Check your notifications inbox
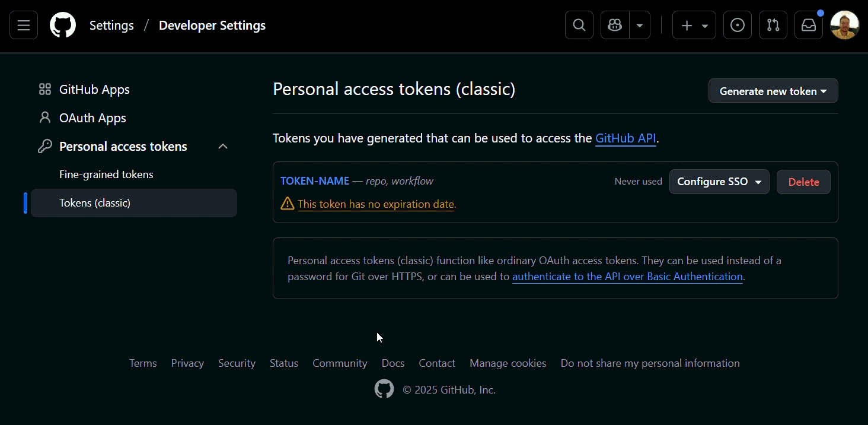 pos(808,24)
